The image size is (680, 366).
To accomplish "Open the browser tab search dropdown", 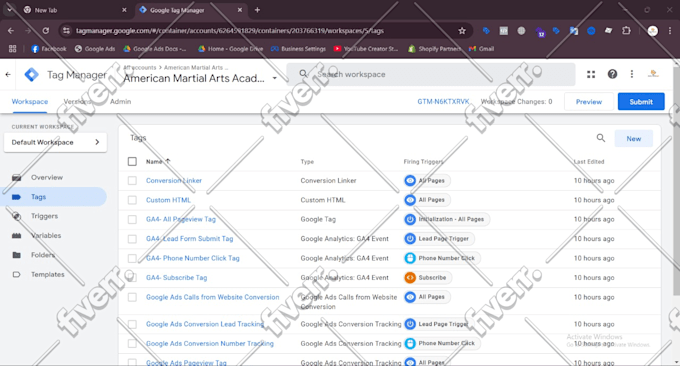I will (10, 10).
